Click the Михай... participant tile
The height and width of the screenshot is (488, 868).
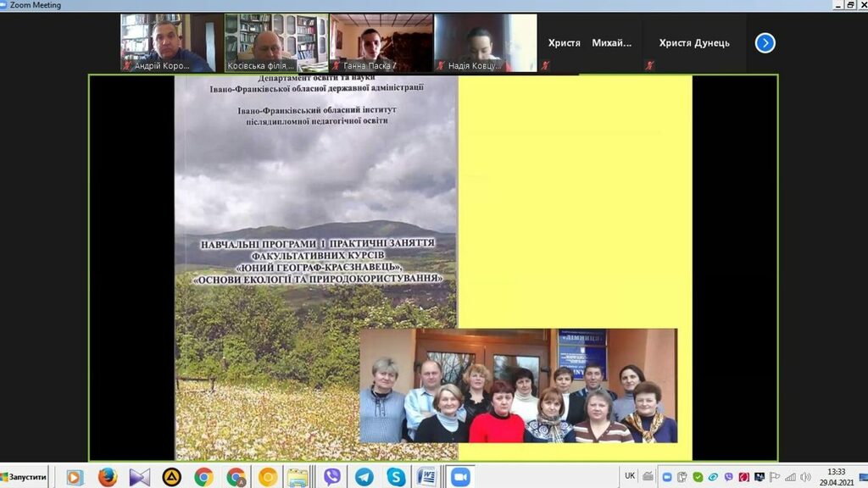(x=612, y=43)
